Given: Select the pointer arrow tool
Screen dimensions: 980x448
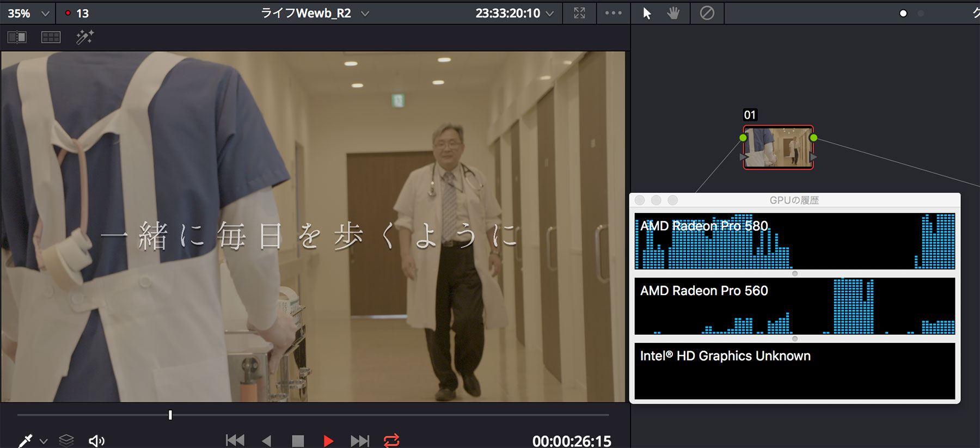Looking at the screenshot, I should point(647,14).
